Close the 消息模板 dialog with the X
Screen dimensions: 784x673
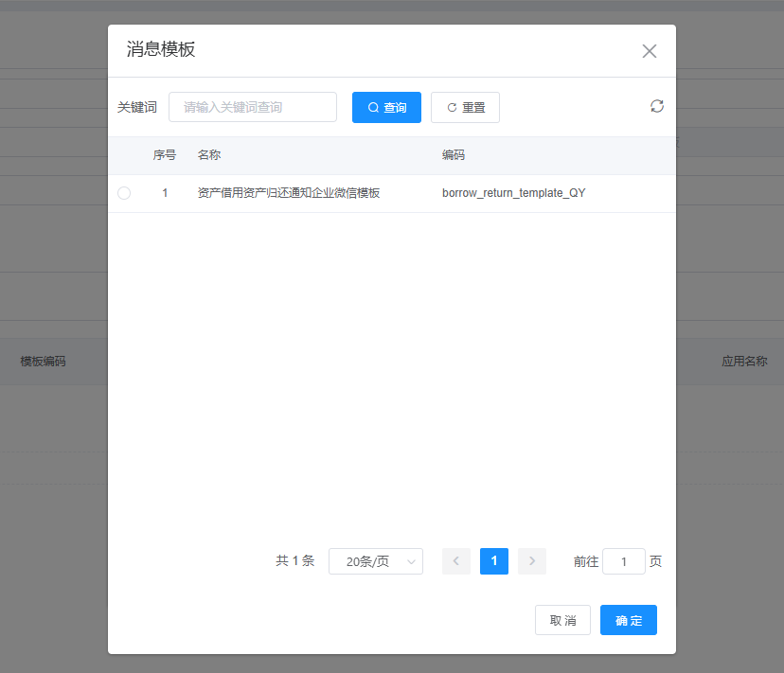[649, 51]
